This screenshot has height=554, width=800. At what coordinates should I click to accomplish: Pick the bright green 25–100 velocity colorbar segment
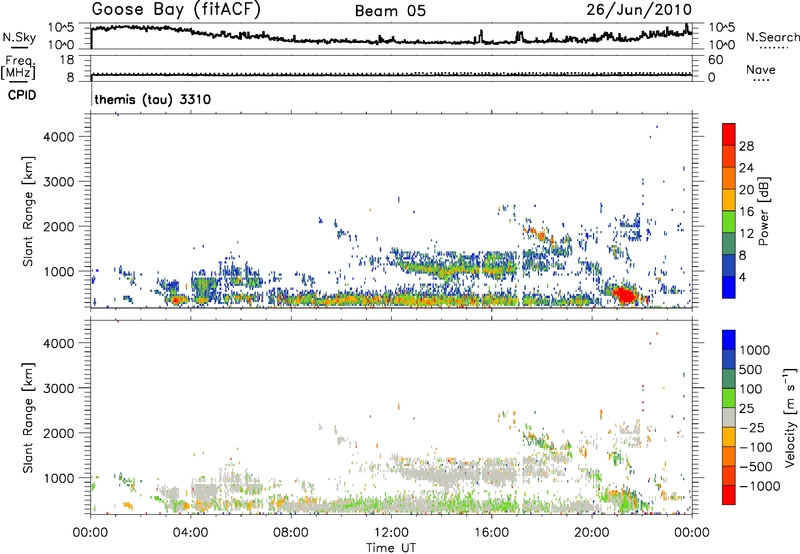729,397
